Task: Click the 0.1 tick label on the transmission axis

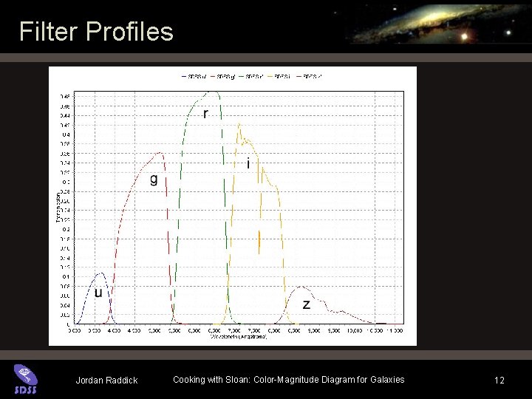Action: (x=66, y=277)
